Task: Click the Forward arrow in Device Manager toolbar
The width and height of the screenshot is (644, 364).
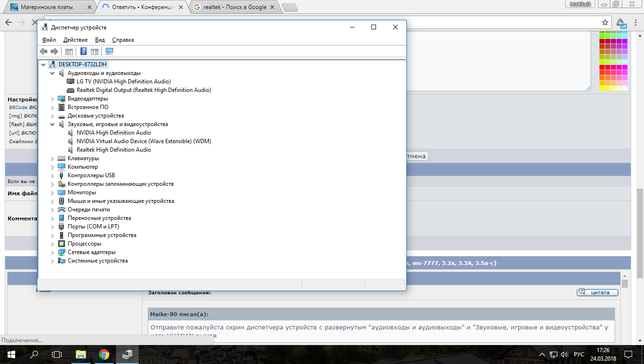Action: pyautogui.click(x=54, y=51)
